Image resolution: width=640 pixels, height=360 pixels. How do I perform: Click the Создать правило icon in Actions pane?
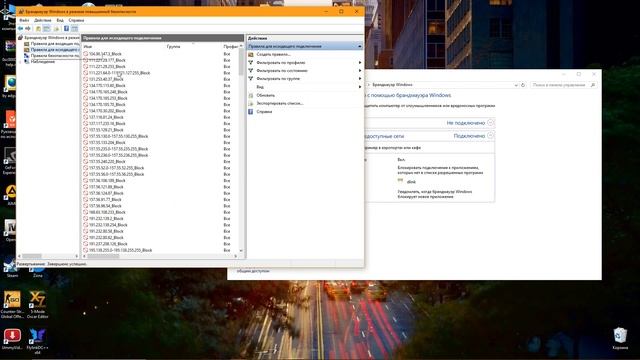tap(251, 54)
